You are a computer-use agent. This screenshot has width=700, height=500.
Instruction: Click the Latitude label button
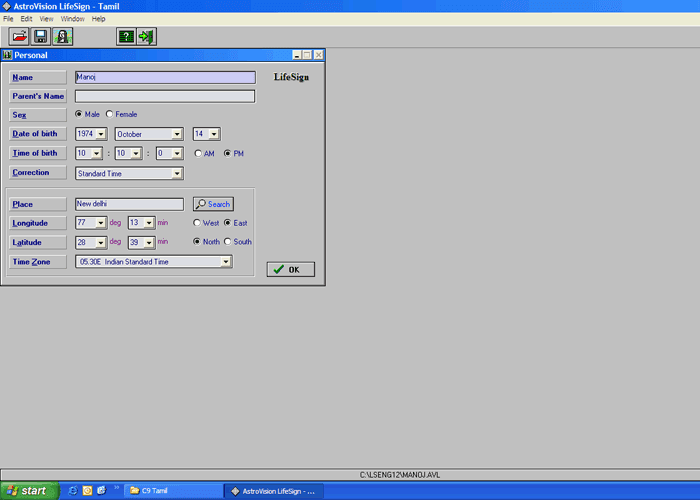[38, 242]
